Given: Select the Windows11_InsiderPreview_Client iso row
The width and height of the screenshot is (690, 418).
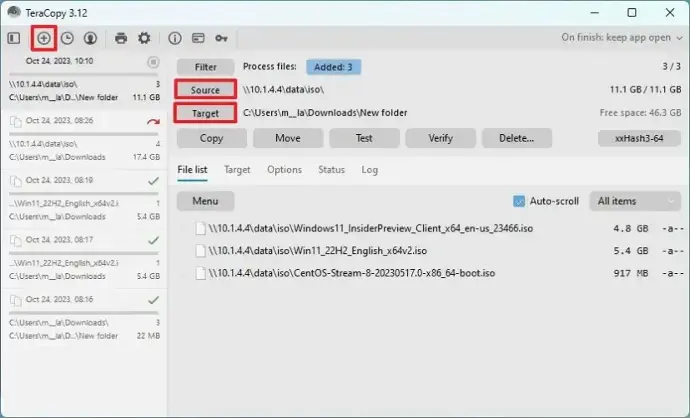Looking at the screenshot, I should 431,228.
